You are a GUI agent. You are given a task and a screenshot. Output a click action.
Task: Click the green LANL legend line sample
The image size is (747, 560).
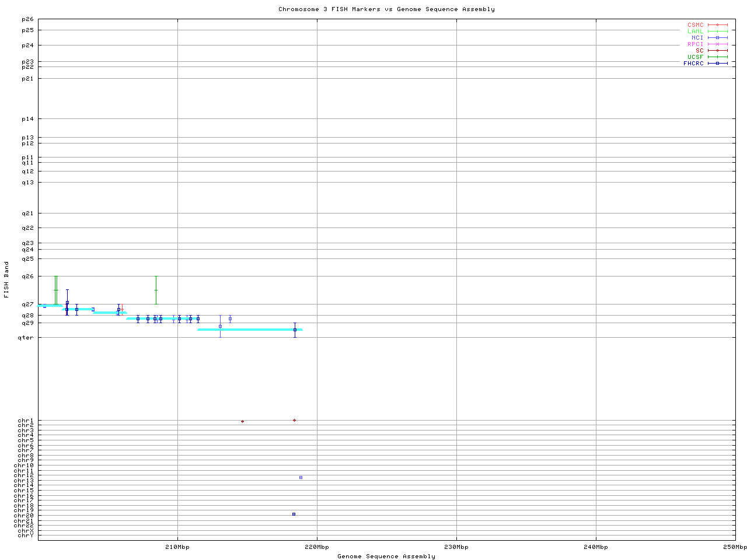coord(717,32)
